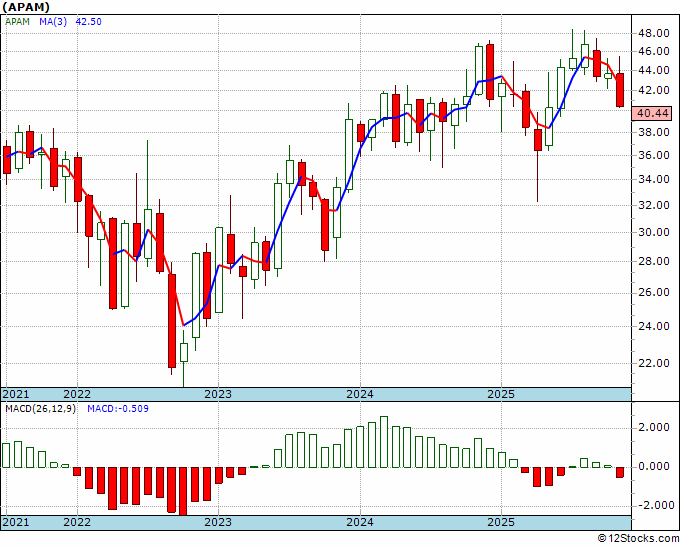This screenshot has width=680, height=546.
Task: Click the tallest green MACD bar in 2024
Action: [384, 442]
